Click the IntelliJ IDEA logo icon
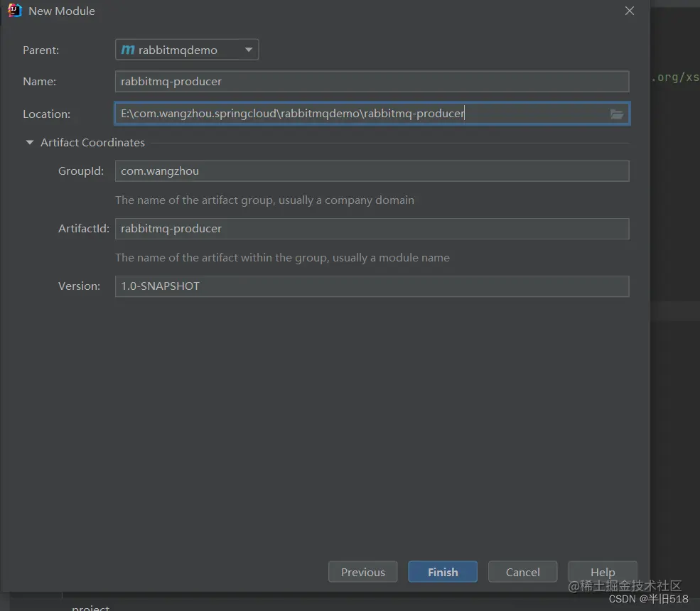Image resolution: width=700 pixels, height=611 pixels. [14, 10]
